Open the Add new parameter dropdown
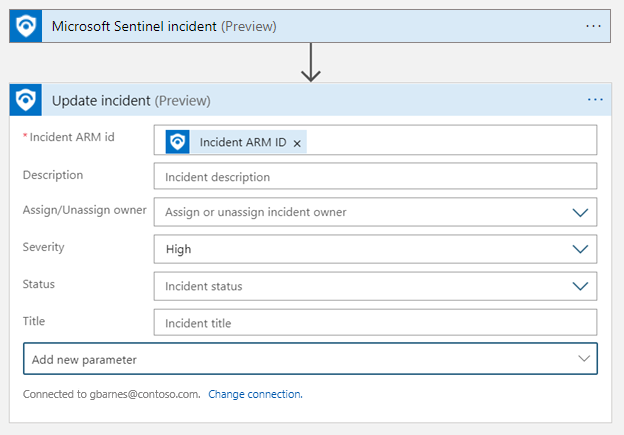624x435 pixels. 584,359
